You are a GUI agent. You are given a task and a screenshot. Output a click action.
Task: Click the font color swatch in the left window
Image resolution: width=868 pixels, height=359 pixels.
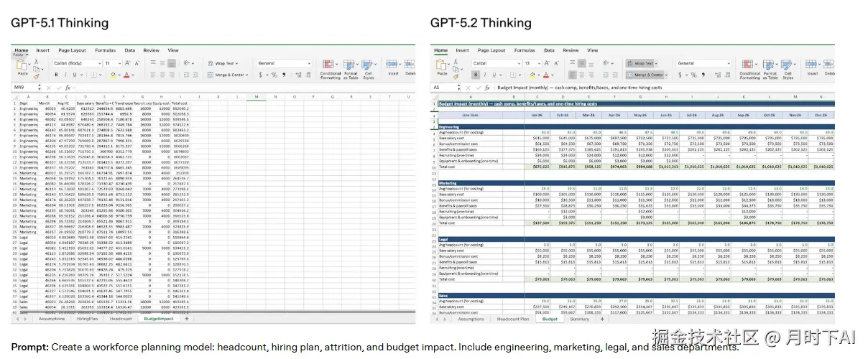[x=126, y=75]
